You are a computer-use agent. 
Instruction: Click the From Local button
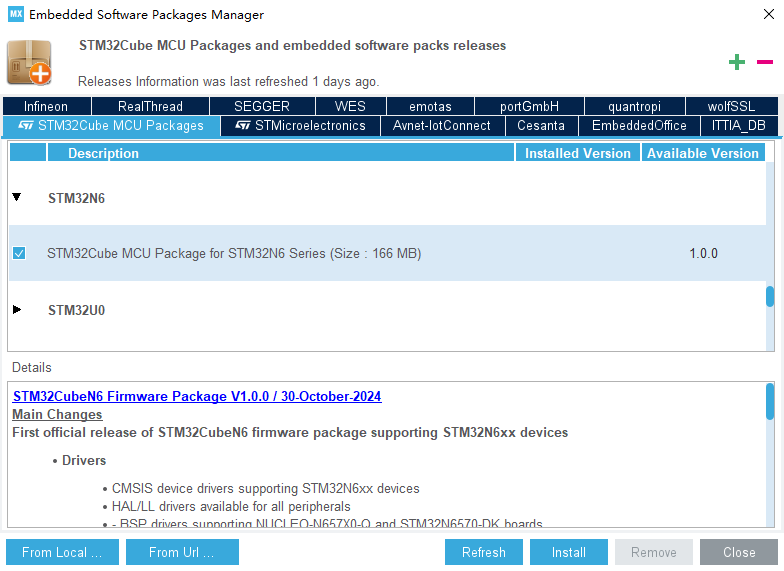tap(62, 552)
